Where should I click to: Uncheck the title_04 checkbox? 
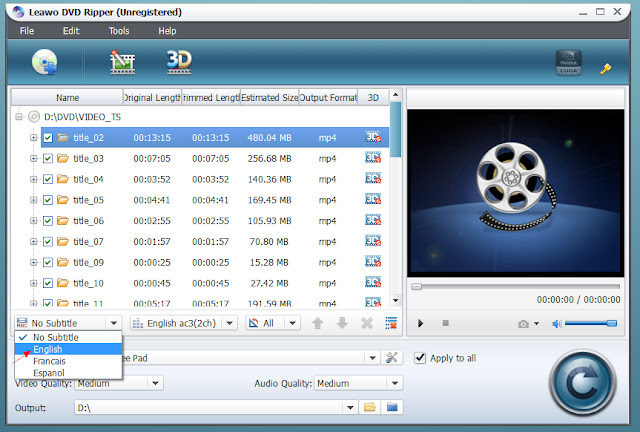[x=48, y=179]
